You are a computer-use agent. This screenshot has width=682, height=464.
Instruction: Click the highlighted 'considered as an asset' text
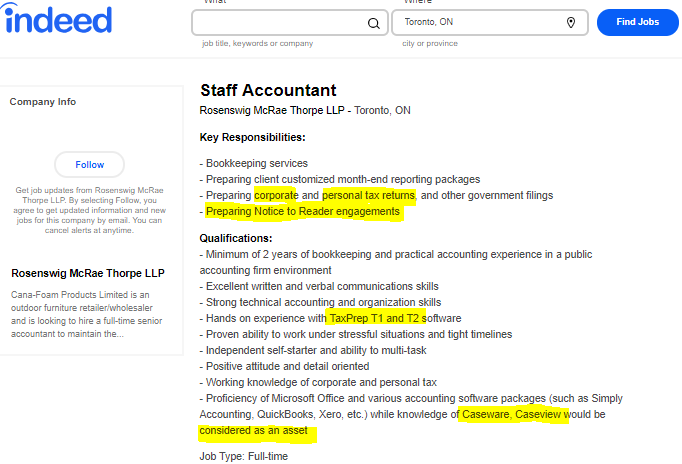[257, 431]
